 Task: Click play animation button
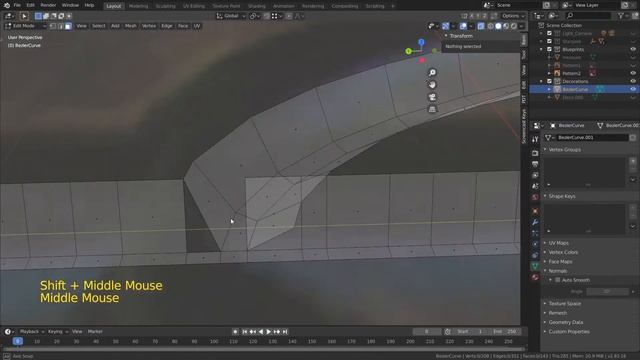tap(269, 332)
